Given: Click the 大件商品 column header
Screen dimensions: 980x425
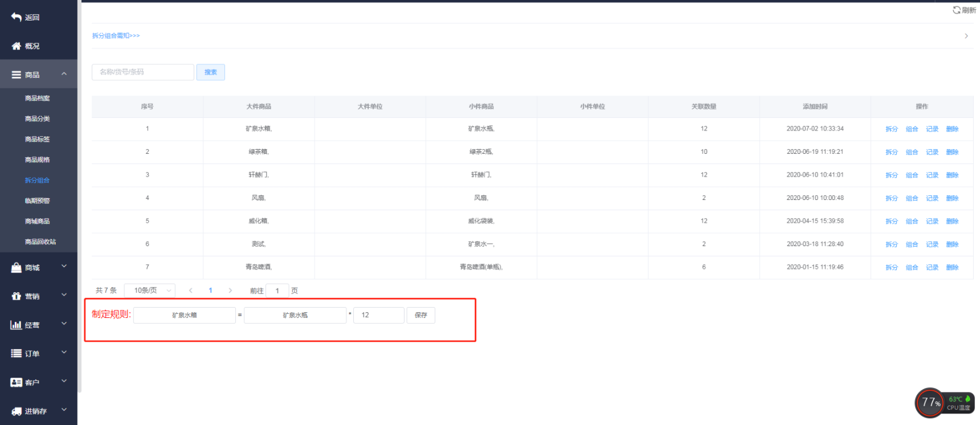Looking at the screenshot, I should pos(259,107).
